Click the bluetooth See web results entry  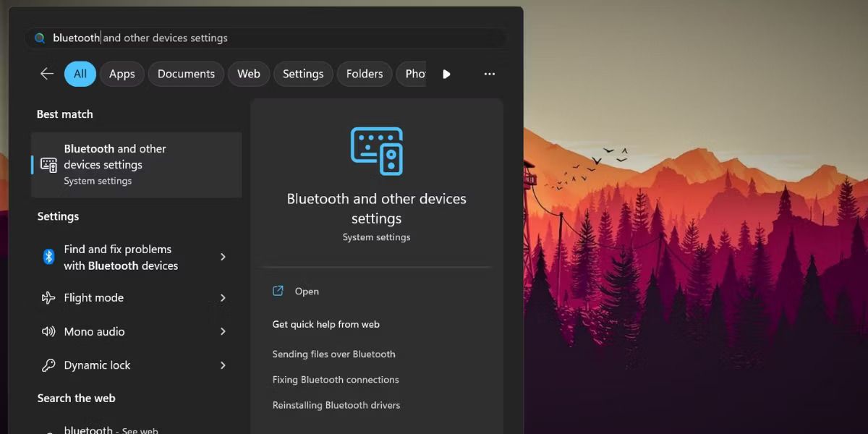point(137,429)
